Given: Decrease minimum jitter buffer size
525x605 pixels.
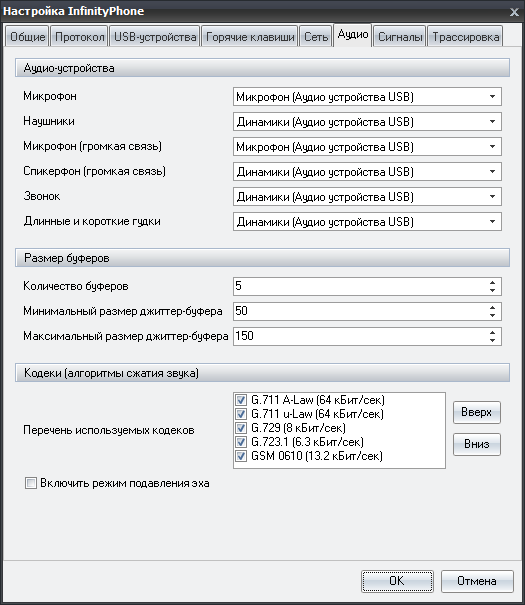Looking at the screenshot, I should (492, 315).
